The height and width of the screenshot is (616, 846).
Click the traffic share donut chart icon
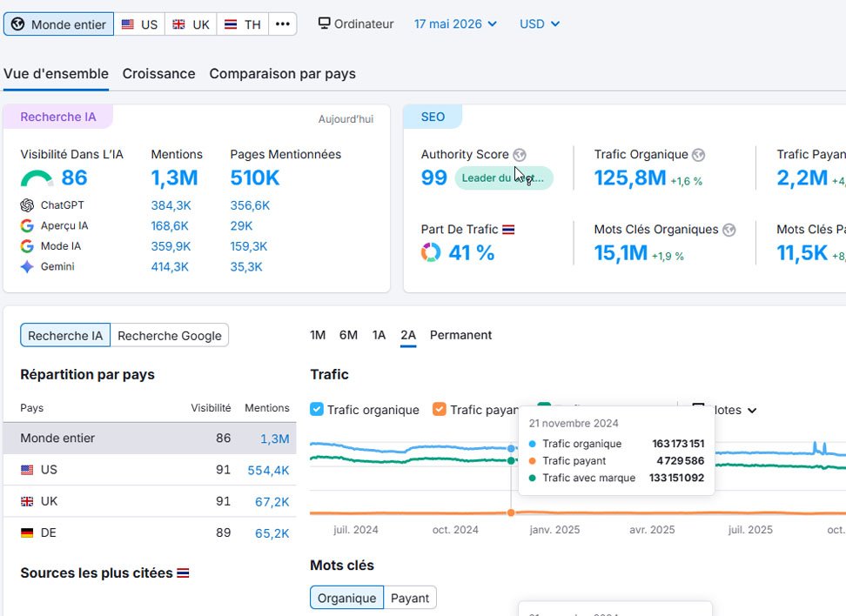[431, 252]
